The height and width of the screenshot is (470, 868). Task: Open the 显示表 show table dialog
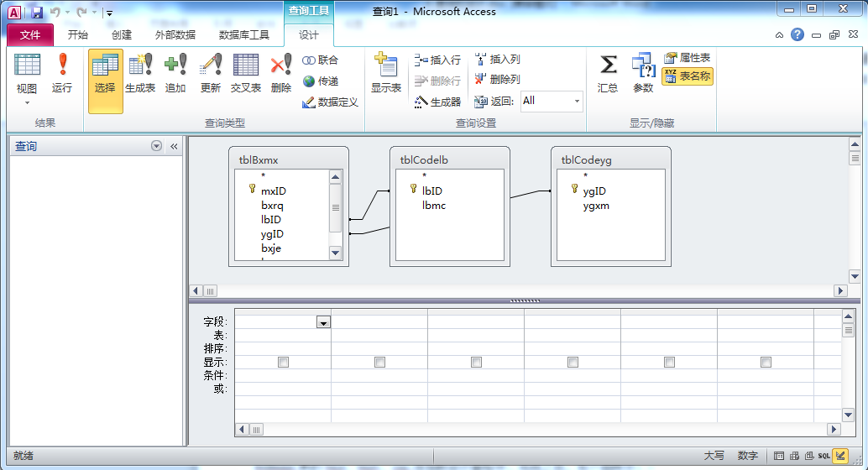pos(386,73)
